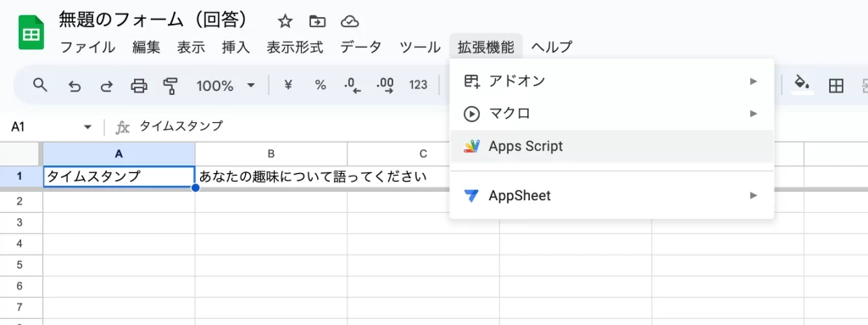Click the AppSheet blue icon
This screenshot has height=325, width=868.
coord(471,195)
